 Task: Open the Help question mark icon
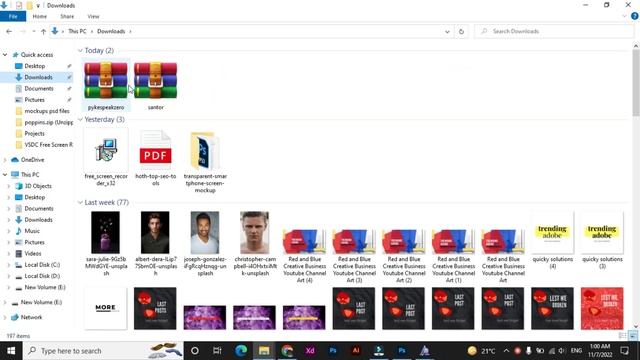635,16
